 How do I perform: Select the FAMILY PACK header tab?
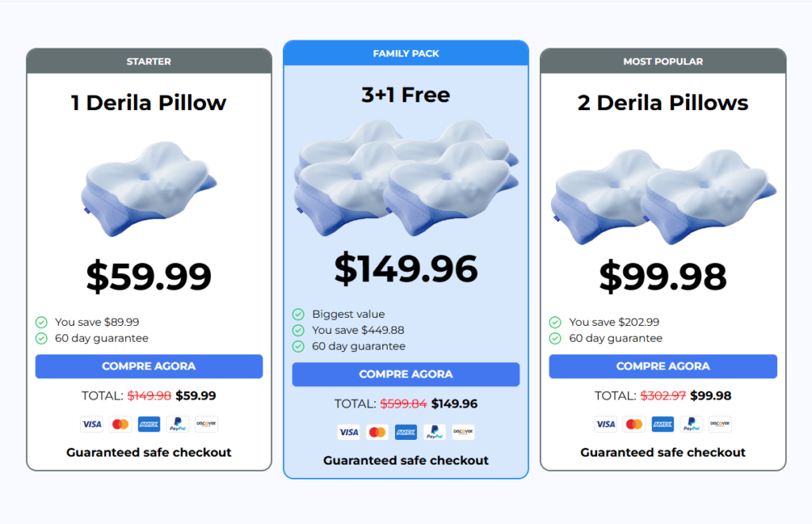(x=406, y=53)
